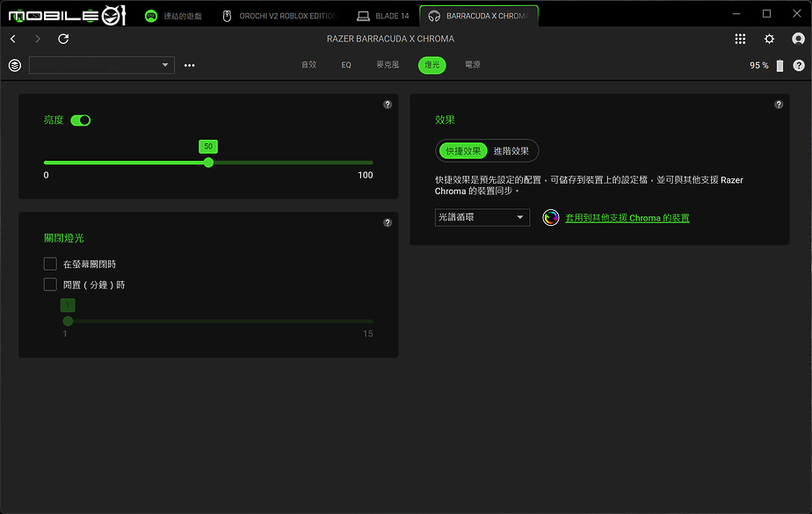The height and width of the screenshot is (514, 812).
Task: Click the mouse icon on Orochi tab
Action: (227, 16)
